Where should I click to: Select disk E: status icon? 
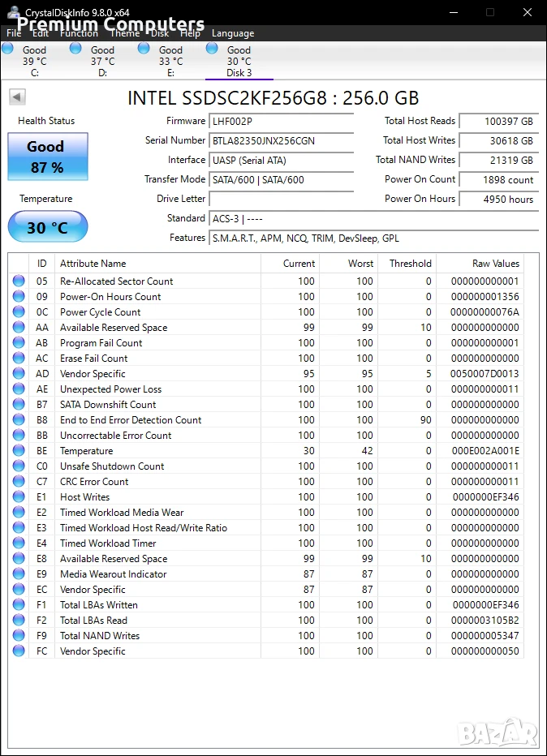(x=144, y=48)
